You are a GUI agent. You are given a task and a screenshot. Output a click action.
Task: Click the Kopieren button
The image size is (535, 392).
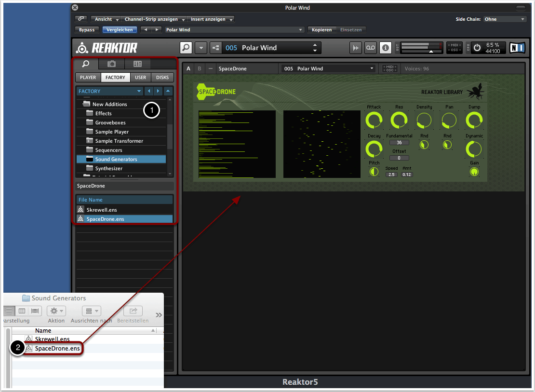coord(321,30)
